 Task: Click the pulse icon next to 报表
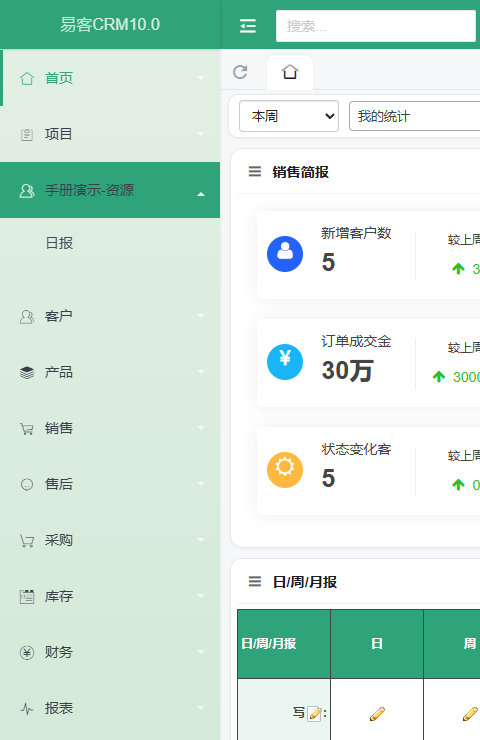tap(27, 709)
